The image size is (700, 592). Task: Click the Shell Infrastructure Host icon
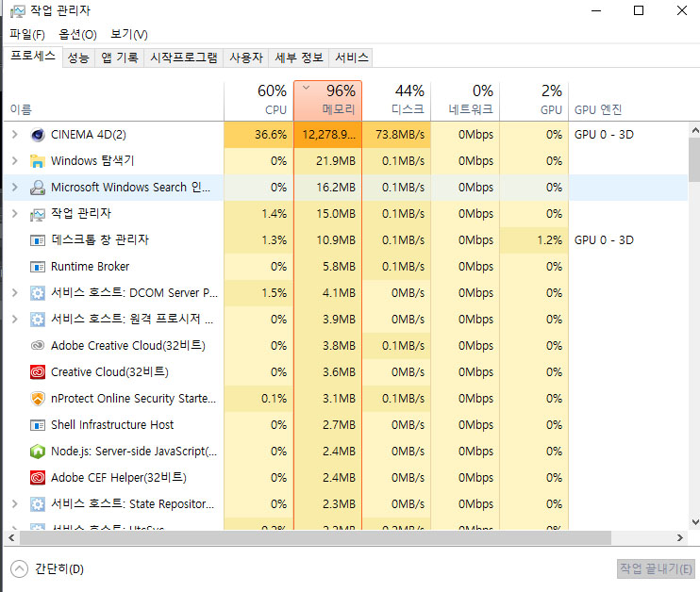[38, 425]
